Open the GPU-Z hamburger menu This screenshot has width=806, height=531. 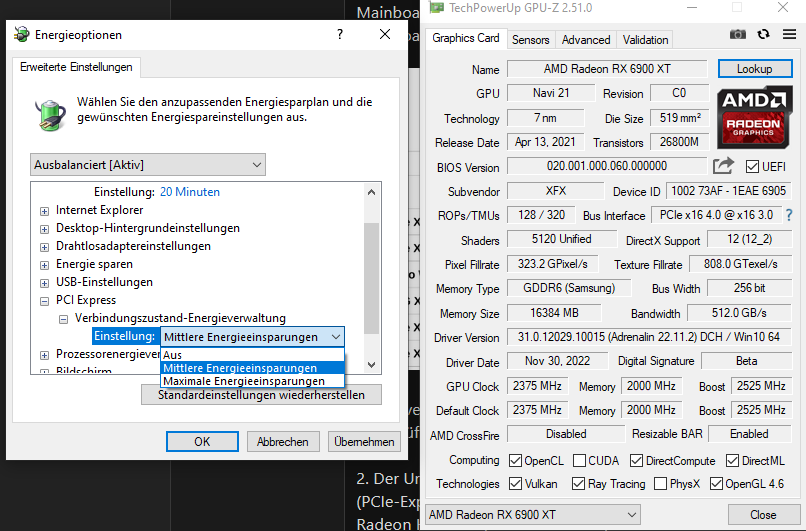pos(790,34)
